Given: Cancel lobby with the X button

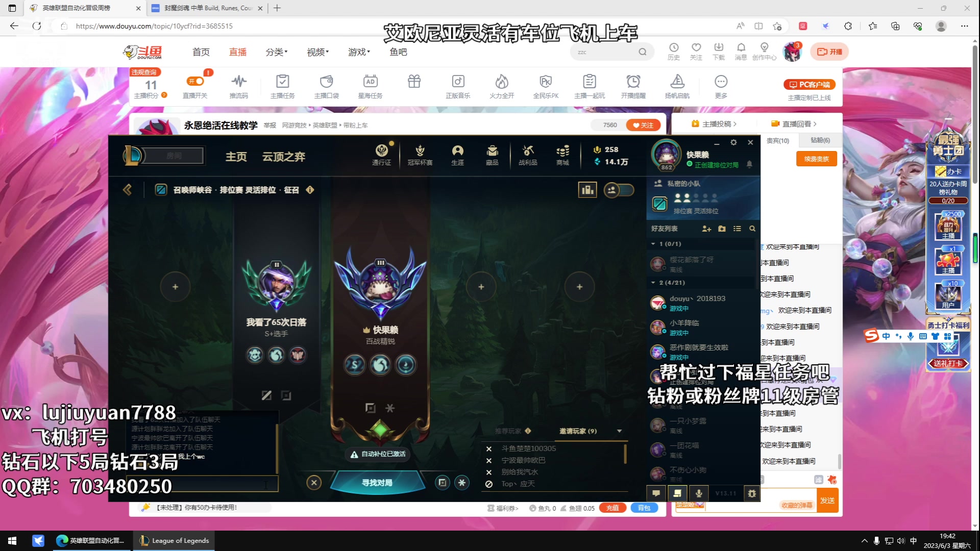Looking at the screenshot, I should click(314, 482).
